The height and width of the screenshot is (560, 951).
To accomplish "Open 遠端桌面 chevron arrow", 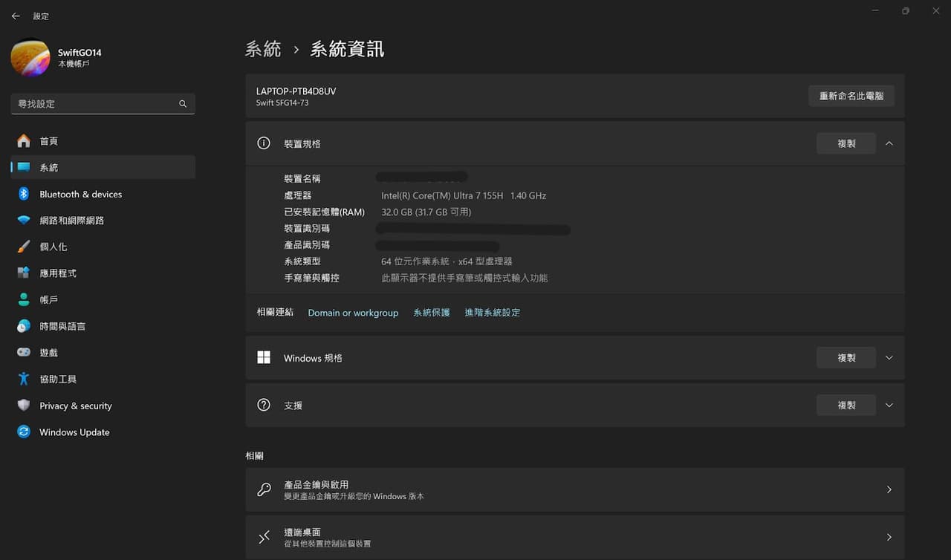I will tap(889, 537).
